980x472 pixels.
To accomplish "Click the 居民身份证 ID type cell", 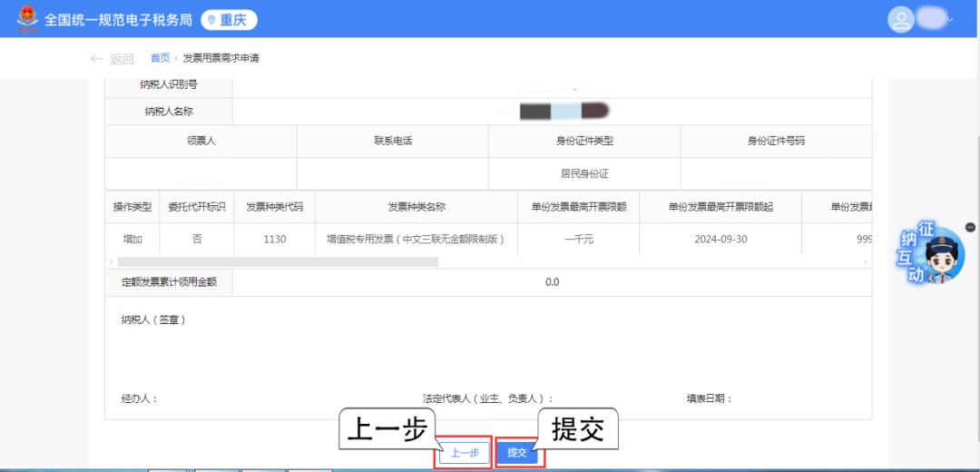I will (584, 173).
